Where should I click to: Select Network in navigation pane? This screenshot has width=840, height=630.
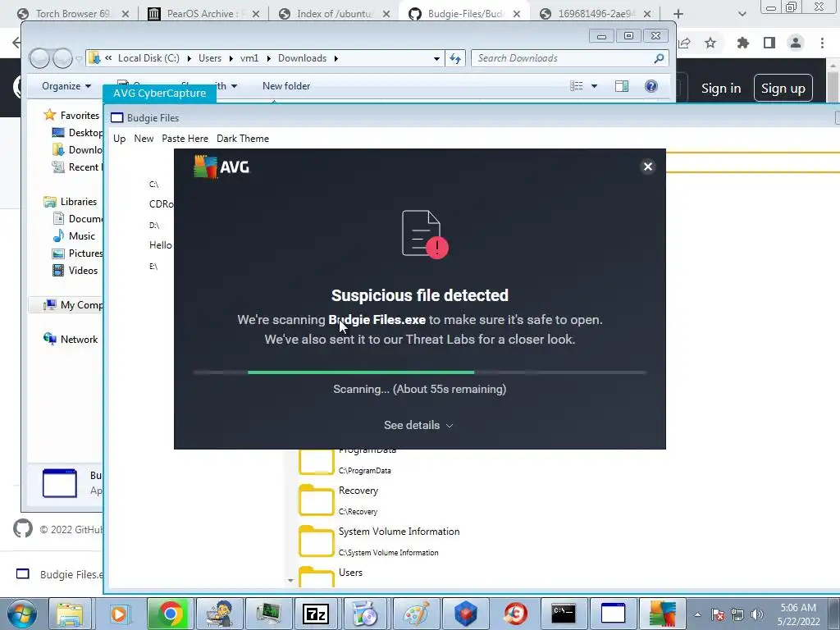79,340
